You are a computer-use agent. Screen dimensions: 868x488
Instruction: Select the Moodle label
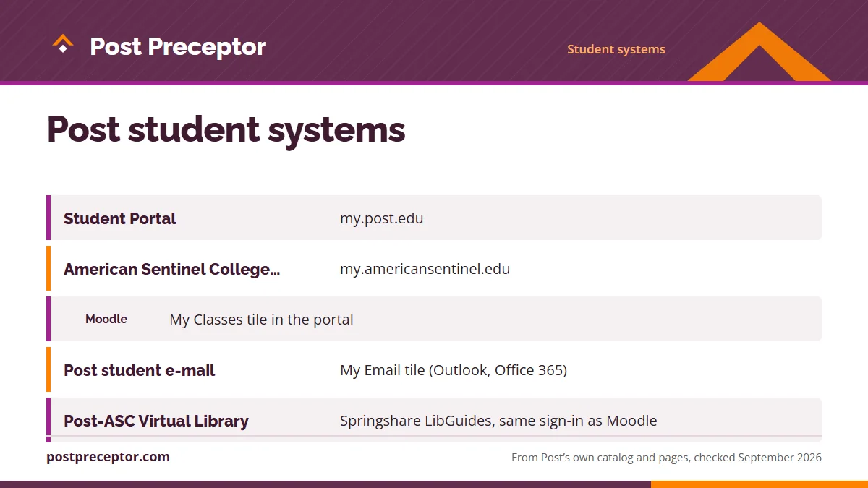pyautogui.click(x=106, y=319)
